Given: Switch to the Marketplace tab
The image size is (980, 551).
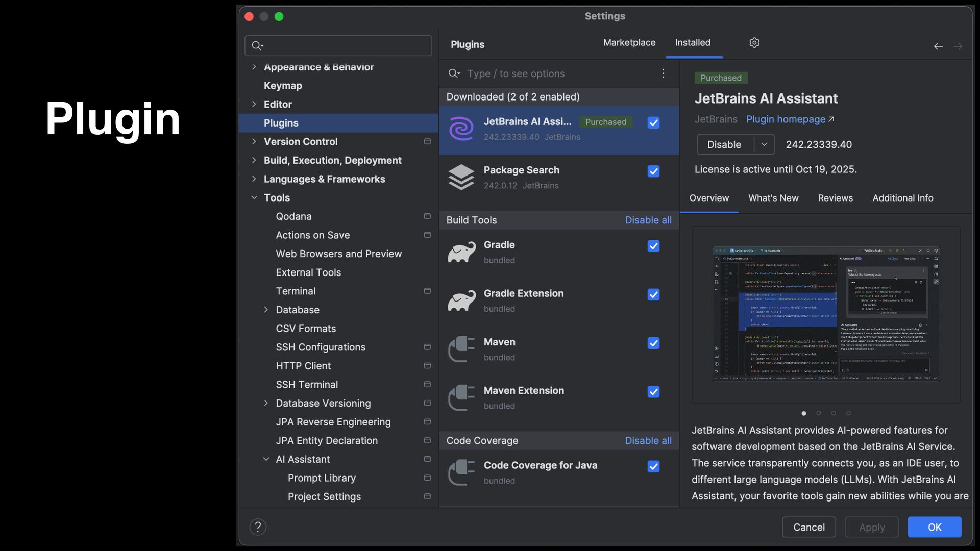Looking at the screenshot, I should click(x=629, y=43).
